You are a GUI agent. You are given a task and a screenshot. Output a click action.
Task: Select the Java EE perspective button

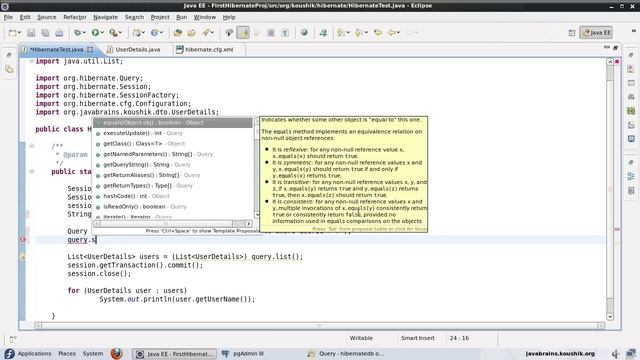(x=596, y=33)
